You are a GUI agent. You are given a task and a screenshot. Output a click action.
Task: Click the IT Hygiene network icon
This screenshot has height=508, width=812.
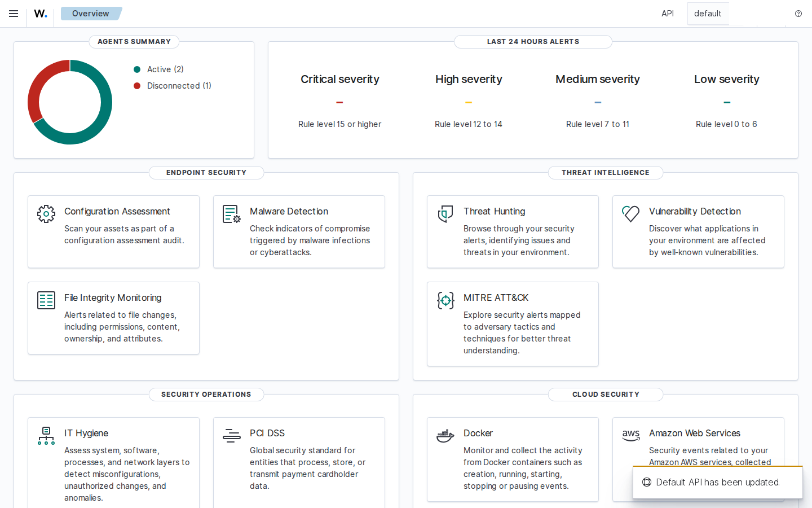tap(46, 436)
